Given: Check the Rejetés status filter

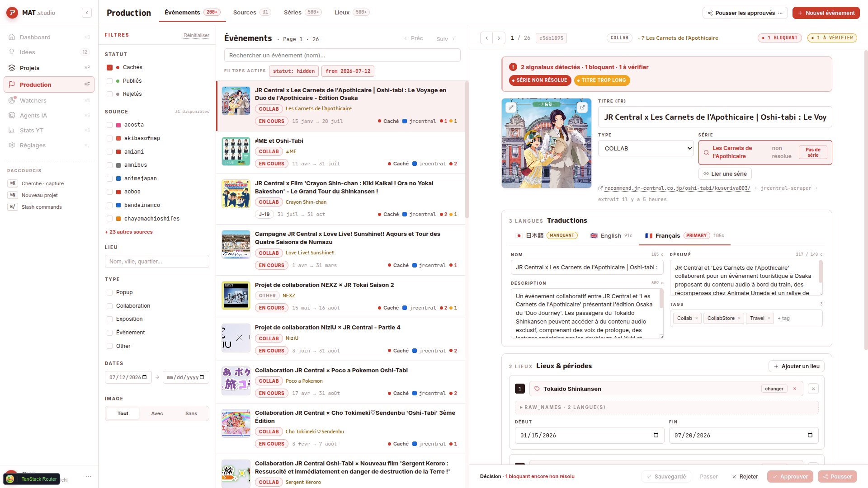Looking at the screenshot, I should (109, 94).
